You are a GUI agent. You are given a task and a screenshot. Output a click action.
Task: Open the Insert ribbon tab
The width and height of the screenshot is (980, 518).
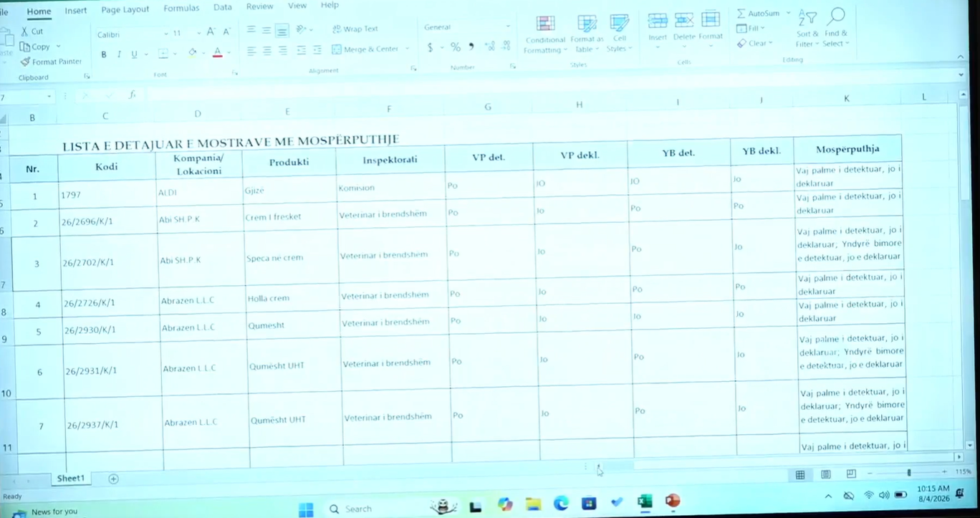click(x=75, y=11)
